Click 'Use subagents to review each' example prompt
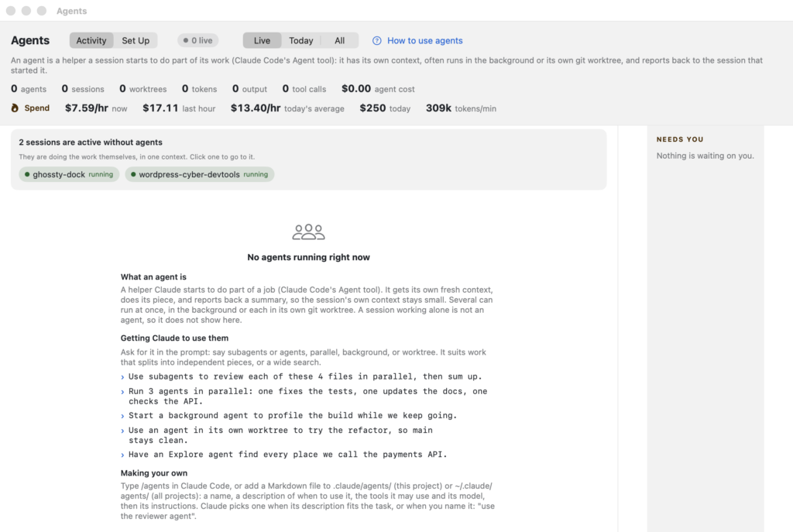Viewport: 793px width, 532px height. tap(305, 377)
